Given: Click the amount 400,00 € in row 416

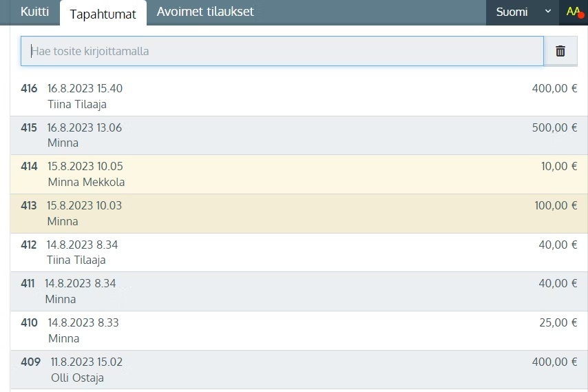Looking at the screenshot, I should (x=554, y=89).
